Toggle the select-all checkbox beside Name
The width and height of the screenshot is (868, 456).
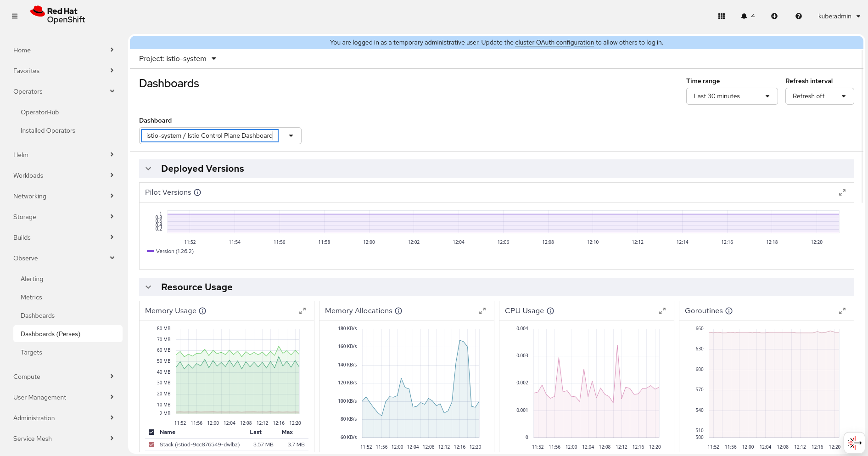point(151,432)
